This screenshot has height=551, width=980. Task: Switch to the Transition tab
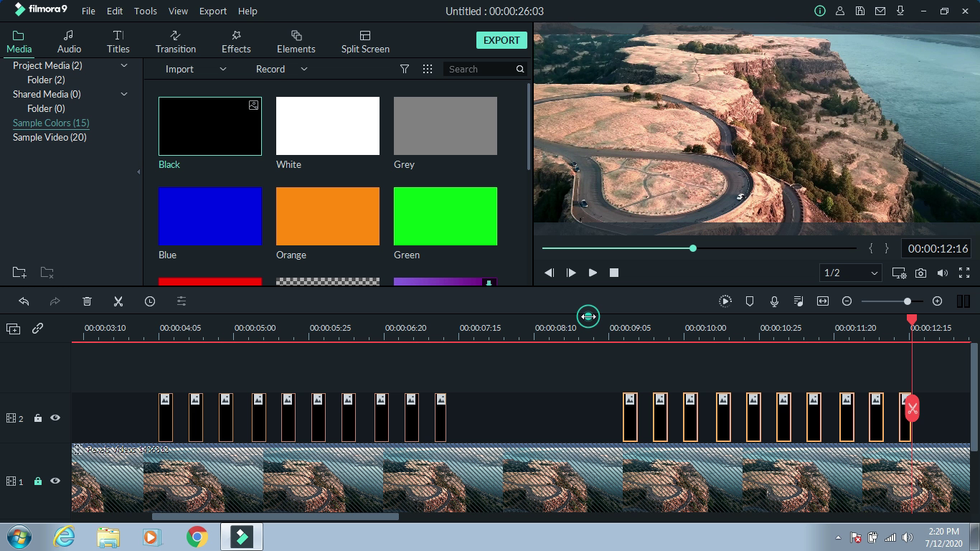coord(175,40)
